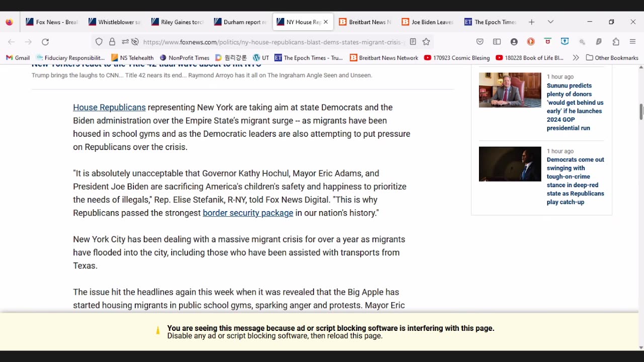Open the Other Bookmarks folder
The height and width of the screenshot is (362, 644).
612,58
